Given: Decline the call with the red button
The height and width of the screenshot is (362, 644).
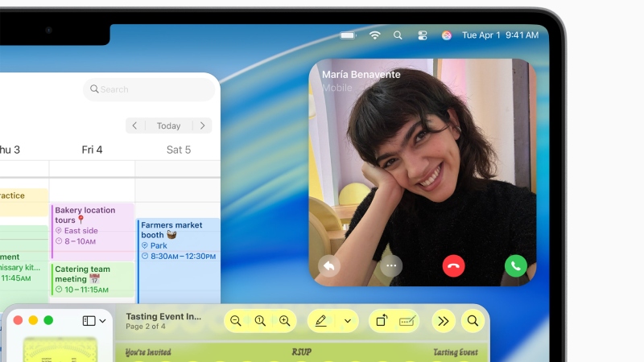Looking at the screenshot, I should point(454,265).
